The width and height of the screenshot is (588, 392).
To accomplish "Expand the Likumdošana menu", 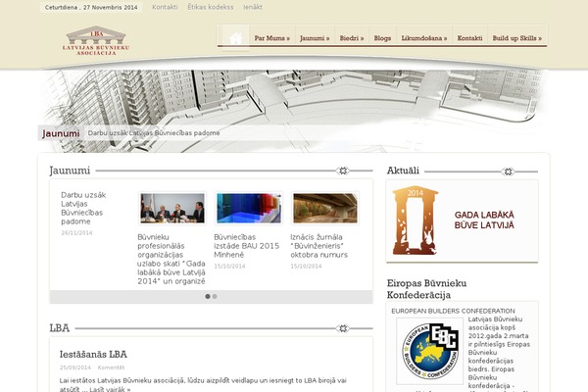I will click(x=424, y=38).
